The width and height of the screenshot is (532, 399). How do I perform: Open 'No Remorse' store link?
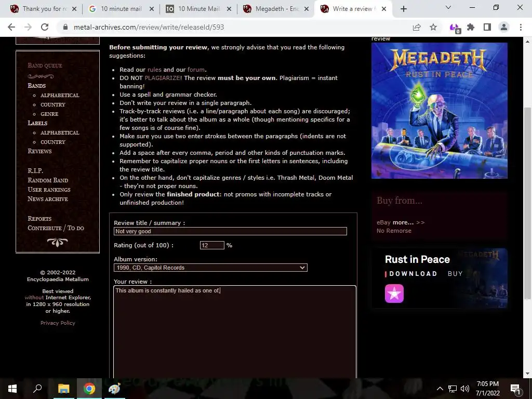coord(394,231)
